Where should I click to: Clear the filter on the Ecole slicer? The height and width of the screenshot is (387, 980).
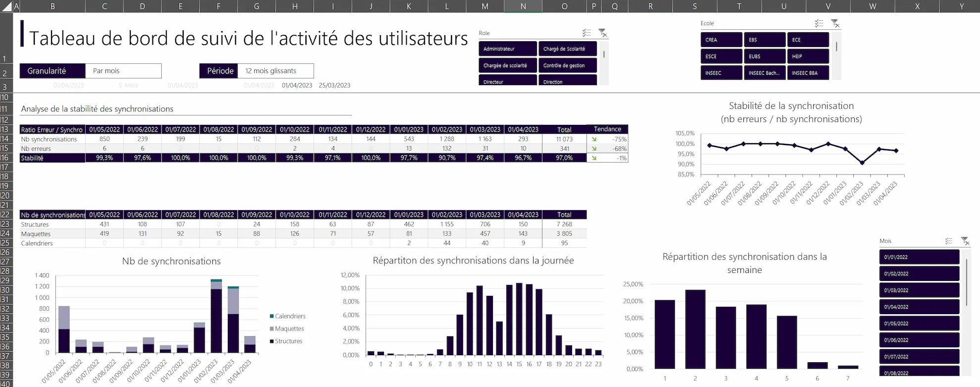coord(835,23)
